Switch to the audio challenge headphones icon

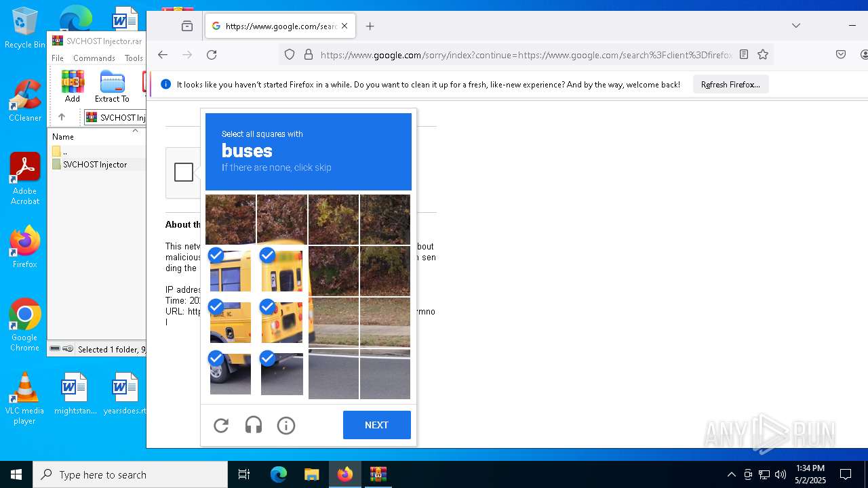254,426
